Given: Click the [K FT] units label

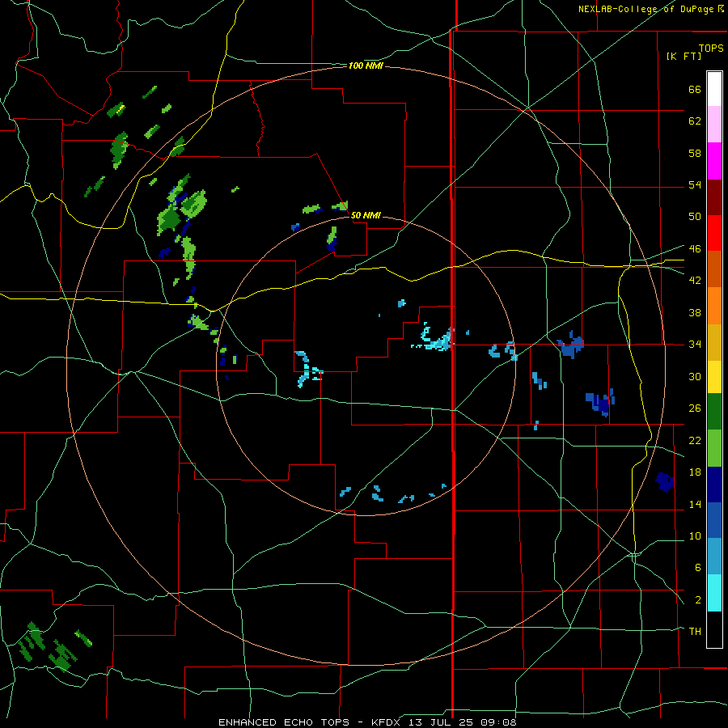Looking at the screenshot, I should pyautogui.click(x=684, y=56).
